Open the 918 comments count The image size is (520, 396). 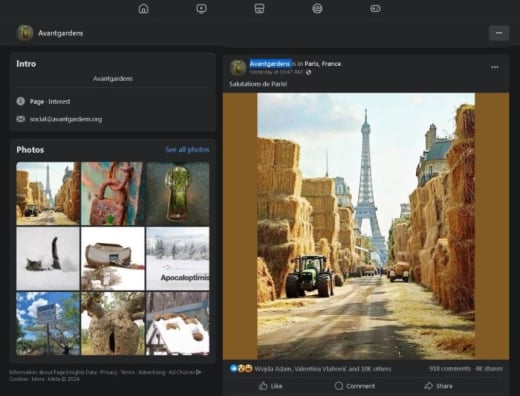tap(450, 369)
